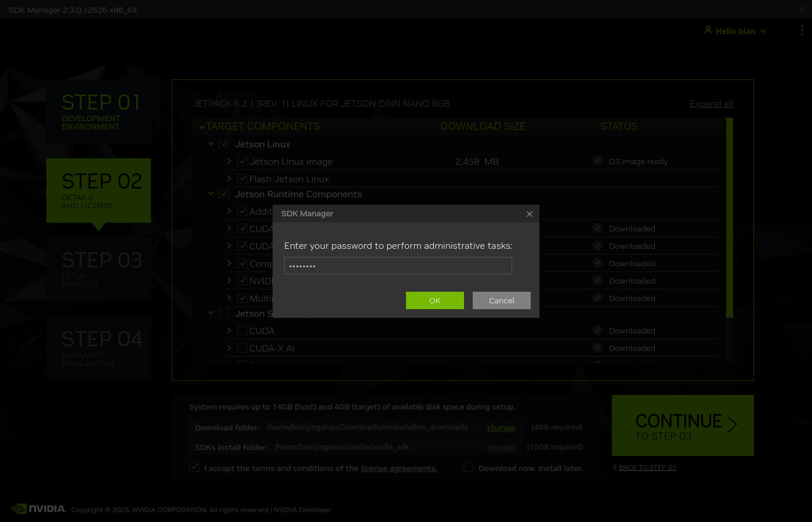Screen dimensions: 812x522
Task: Toggle accept terms and conditions checkbox
Action: (x=195, y=467)
